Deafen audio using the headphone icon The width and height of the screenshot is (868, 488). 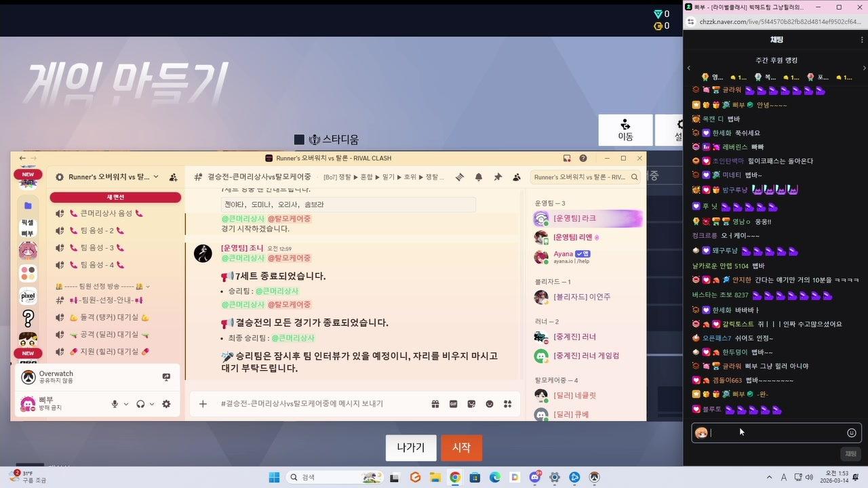pyautogui.click(x=140, y=404)
